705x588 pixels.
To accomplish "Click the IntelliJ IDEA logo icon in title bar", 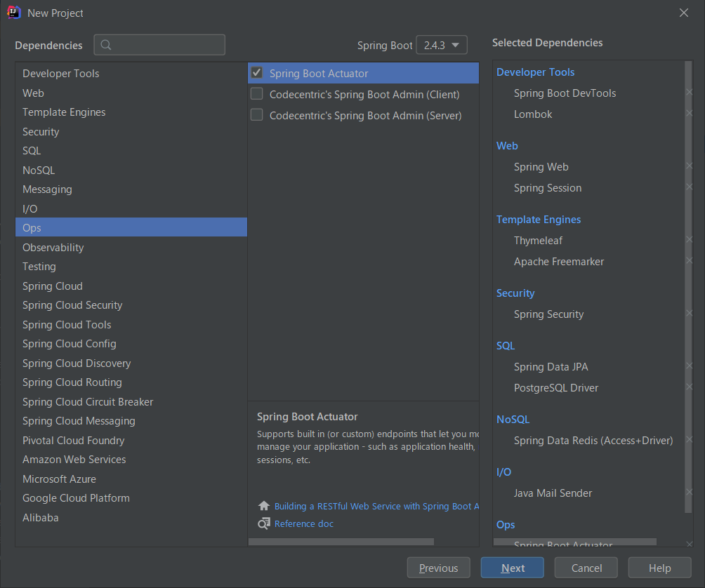I will (x=14, y=13).
